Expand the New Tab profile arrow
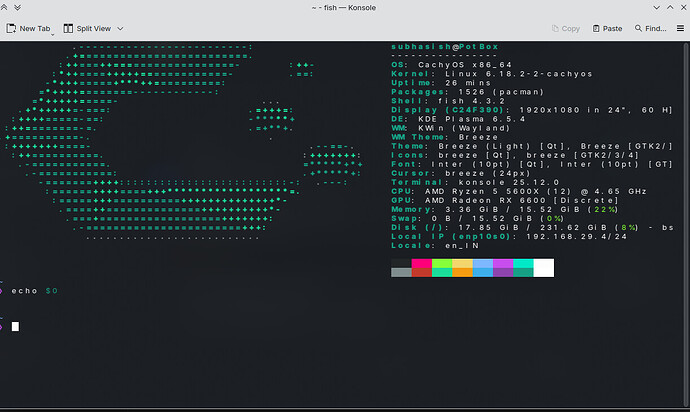Image resolution: width=690 pixels, height=412 pixels. click(x=52, y=34)
